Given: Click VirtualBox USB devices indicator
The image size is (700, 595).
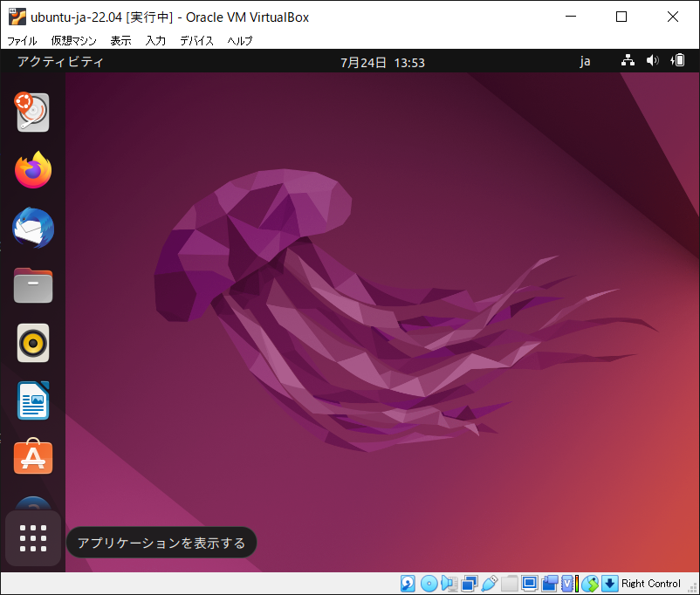Looking at the screenshot, I should click(490, 584).
